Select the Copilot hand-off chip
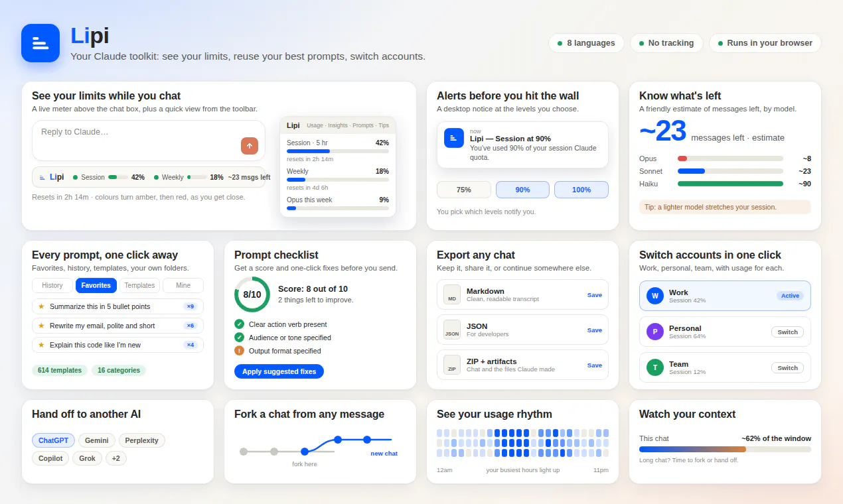 click(x=50, y=458)
